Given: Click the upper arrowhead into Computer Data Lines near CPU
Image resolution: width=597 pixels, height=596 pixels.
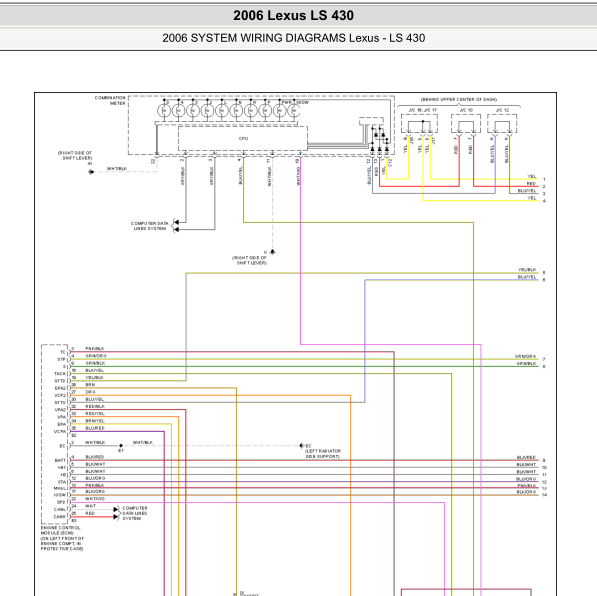Looking at the screenshot, I should [176, 222].
